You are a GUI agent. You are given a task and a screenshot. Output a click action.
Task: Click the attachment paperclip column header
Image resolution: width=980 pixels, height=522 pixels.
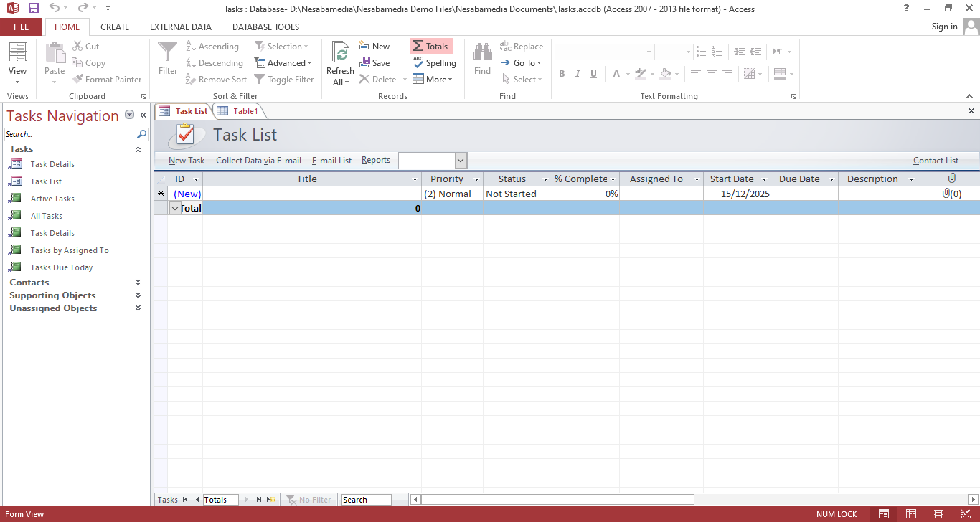click(x=951, y=179)
